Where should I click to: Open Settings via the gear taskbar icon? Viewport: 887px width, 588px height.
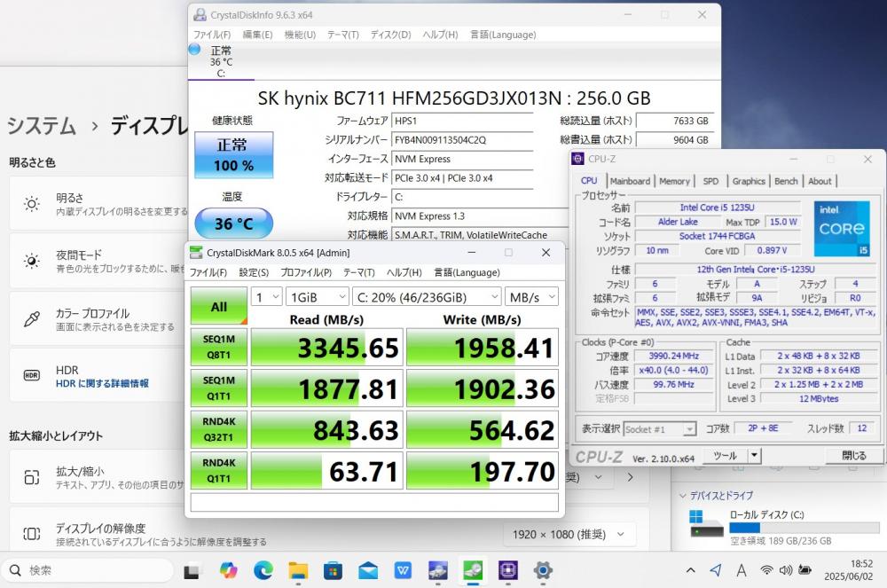543,571
